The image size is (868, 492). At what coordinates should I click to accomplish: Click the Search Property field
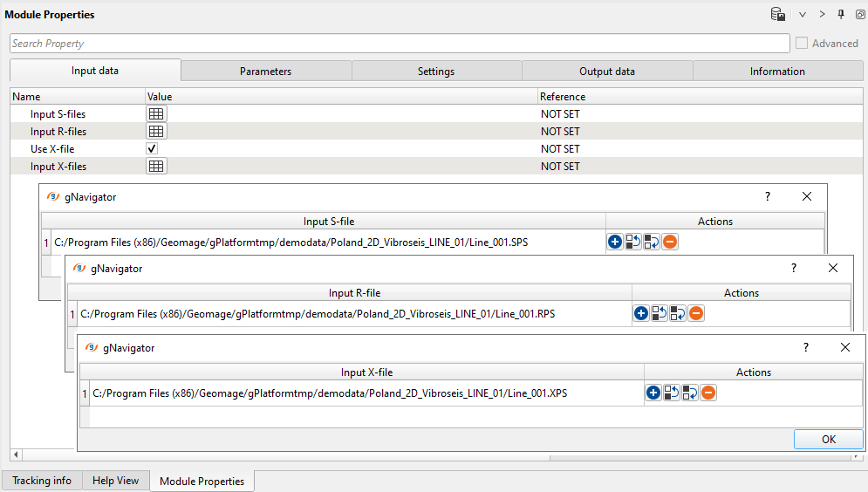click(x=399, y=44)
